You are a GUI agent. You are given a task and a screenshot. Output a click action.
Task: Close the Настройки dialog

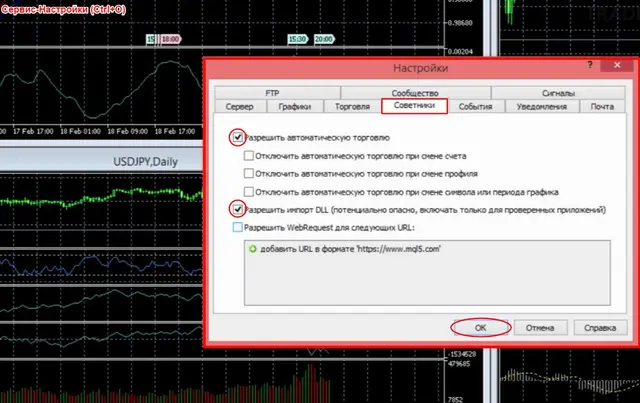(617, 65)
